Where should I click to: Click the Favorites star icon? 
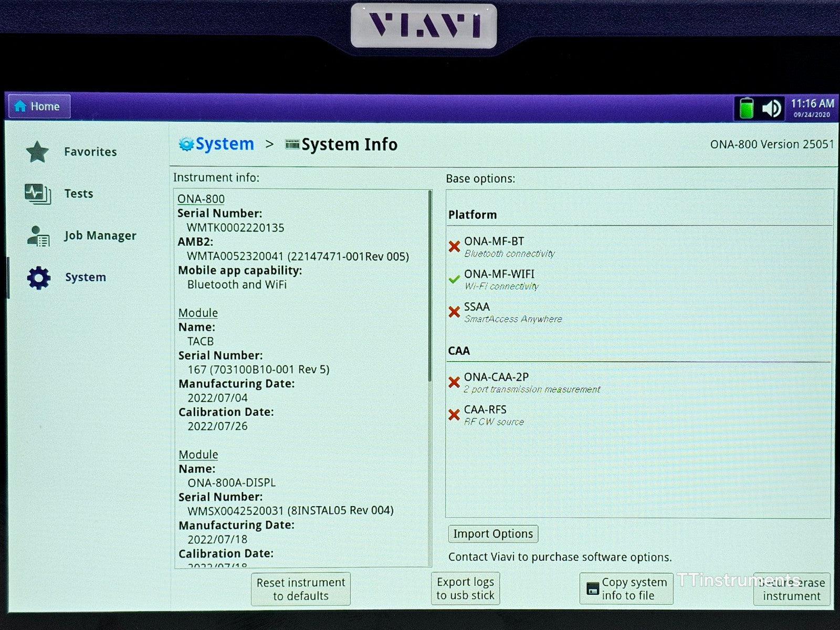(x=37, y=152)
